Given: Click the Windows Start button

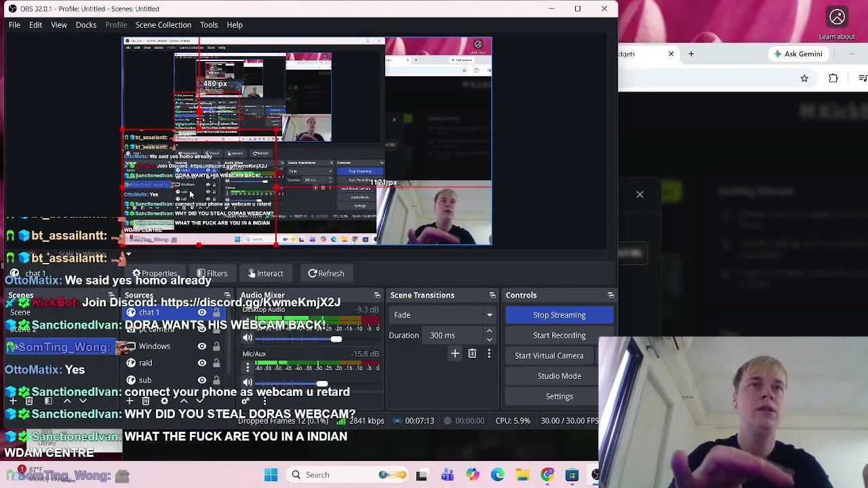Looking at the screenshot, I should tap(271, 475).
